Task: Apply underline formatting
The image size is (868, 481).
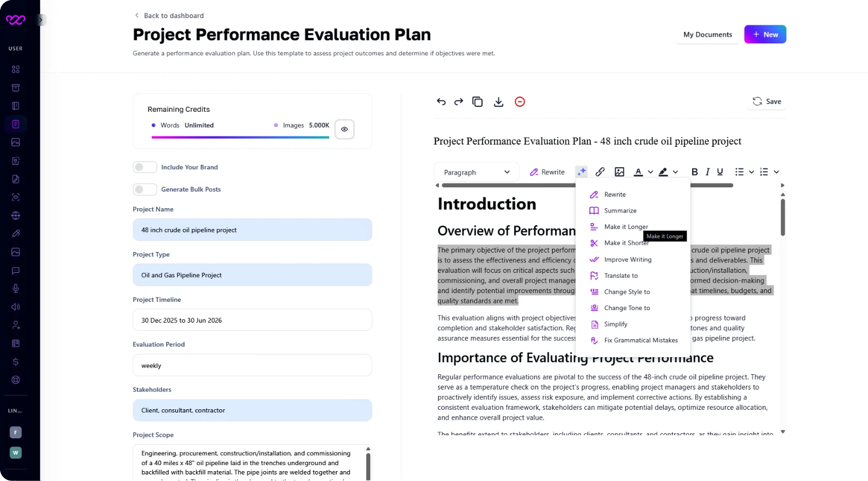Action: point(720,172)
